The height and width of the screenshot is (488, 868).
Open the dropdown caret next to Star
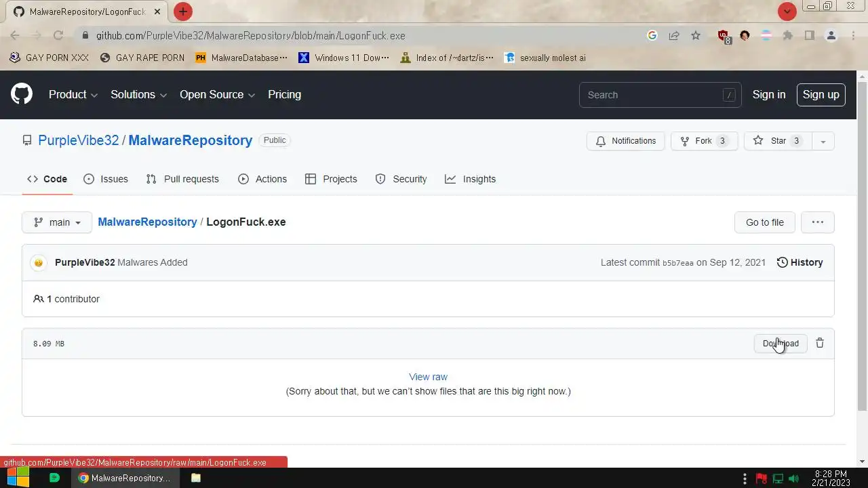[x=823, y=141]
